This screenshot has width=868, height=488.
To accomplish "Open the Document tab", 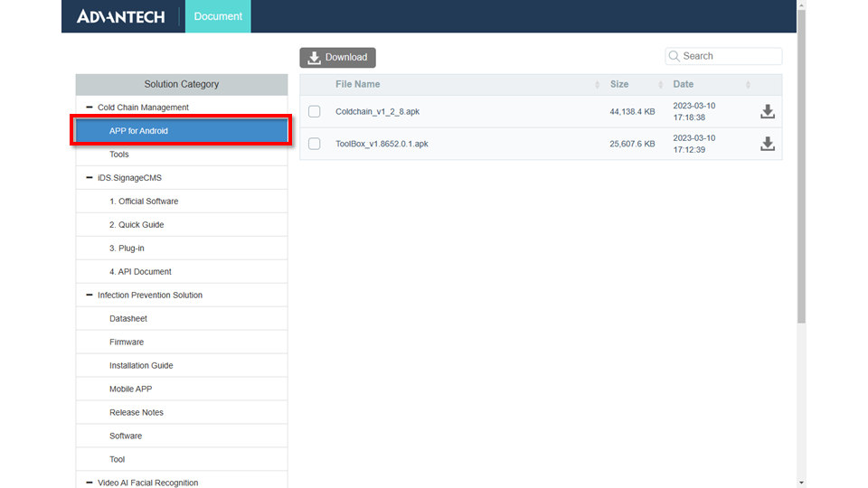I will (218, 16).
